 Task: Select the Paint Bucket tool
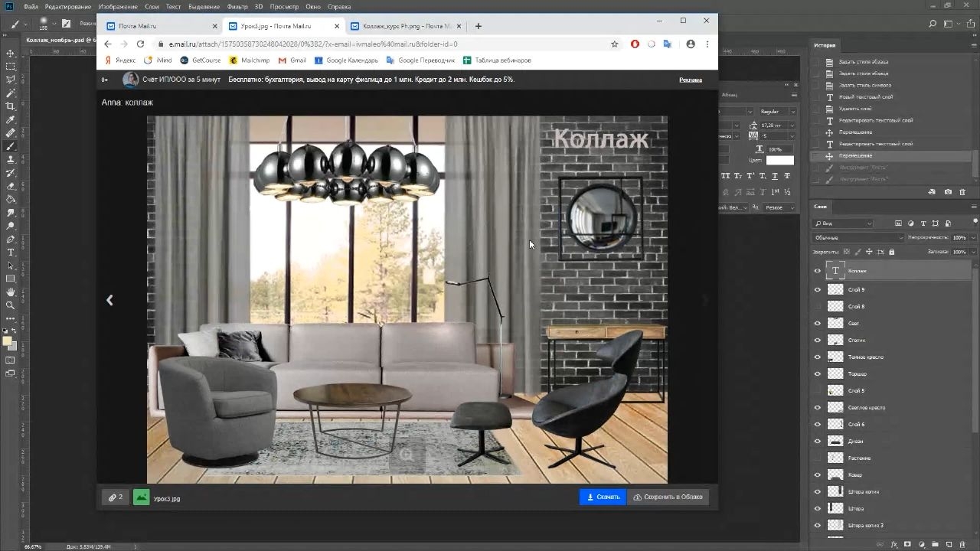pyautogui.click(x=11, y=199)
